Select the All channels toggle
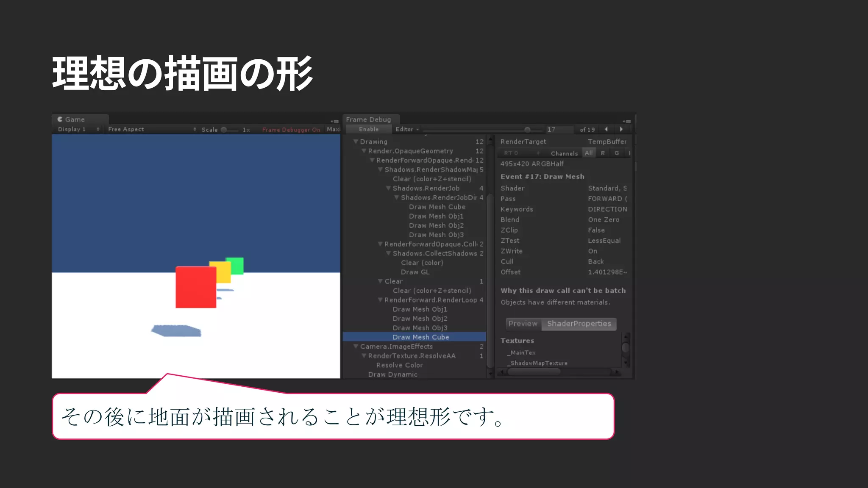This screenshot has width=868, height=488. tap(589, 153)
